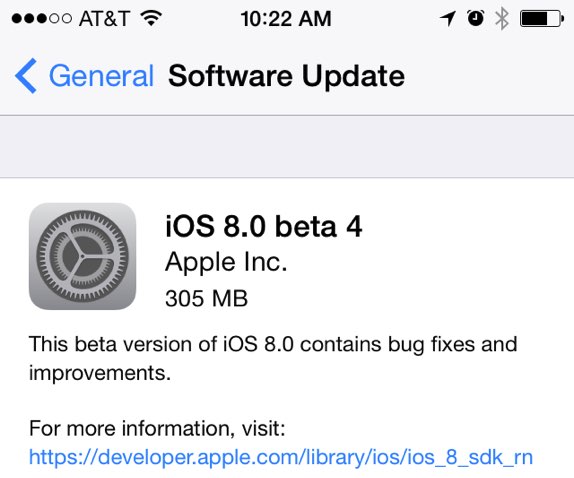Tap the location services arrow icon
This screenshot has height=478, width=574.
[448, 18]
